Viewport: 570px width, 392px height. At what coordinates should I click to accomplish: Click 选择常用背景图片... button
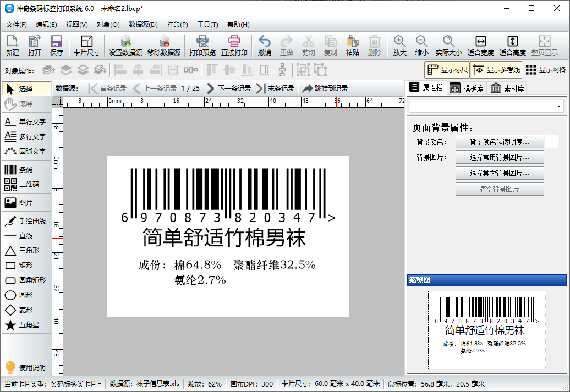(x=500, y=157)
